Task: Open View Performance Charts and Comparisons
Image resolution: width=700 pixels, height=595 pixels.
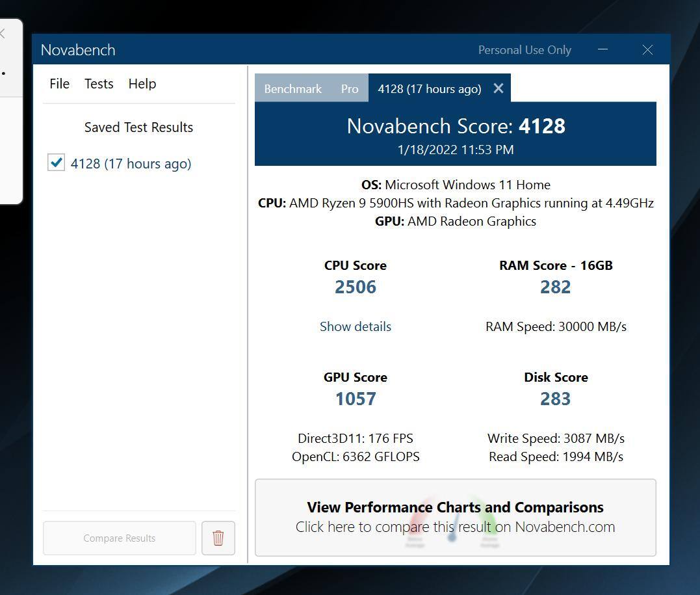Action: tap(455, 508)
